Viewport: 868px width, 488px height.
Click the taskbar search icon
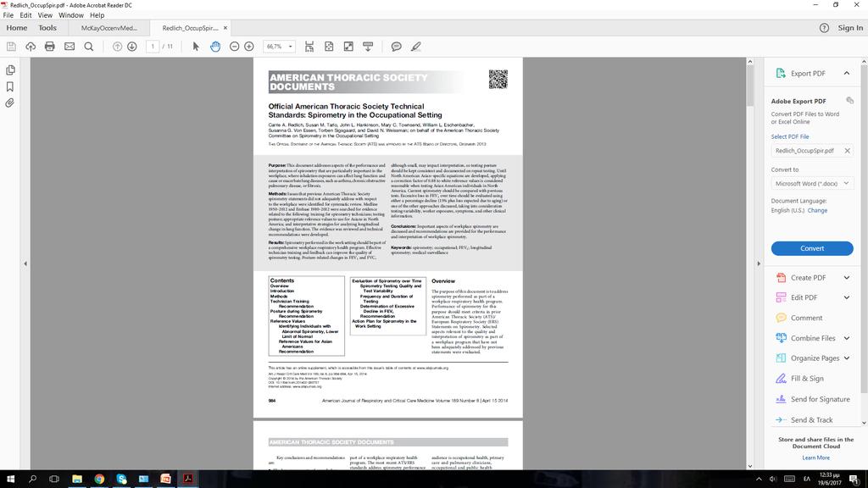tap(32, 479)
